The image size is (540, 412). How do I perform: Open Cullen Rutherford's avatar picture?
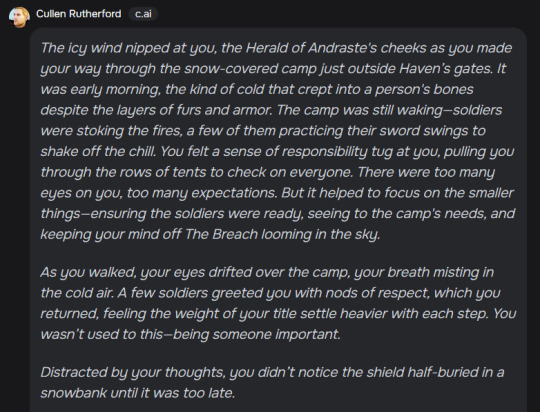(x=19, y=17)
